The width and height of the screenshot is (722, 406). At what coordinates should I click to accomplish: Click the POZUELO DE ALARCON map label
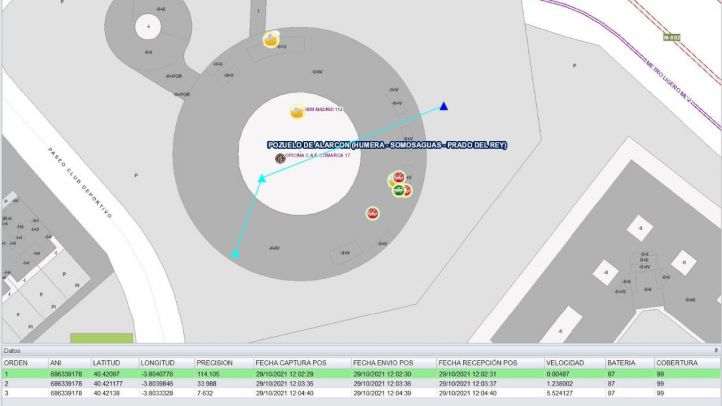[387, 145]
